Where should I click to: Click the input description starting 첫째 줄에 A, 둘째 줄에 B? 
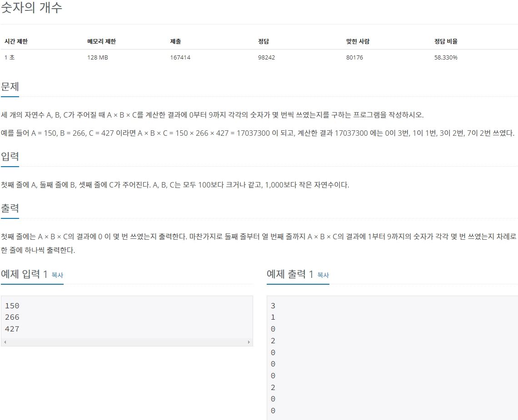pos(175,185)
